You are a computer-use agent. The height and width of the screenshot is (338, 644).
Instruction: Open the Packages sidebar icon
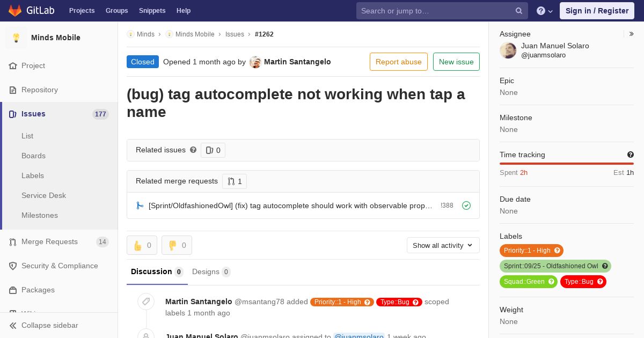pyautogui.click(x=13, y=290)
